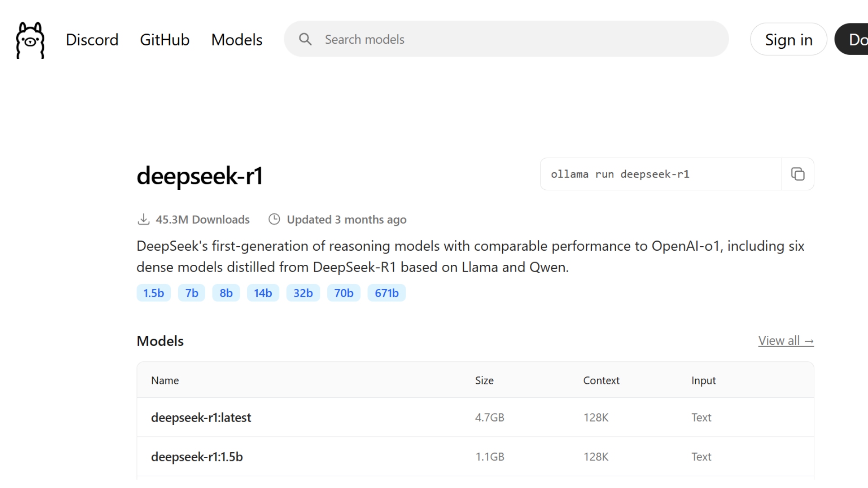Click the 128K context for deepseek-r1:1.5b
Image resolution: width=868 pixels, height=488 pixels.
click(596, 457)
